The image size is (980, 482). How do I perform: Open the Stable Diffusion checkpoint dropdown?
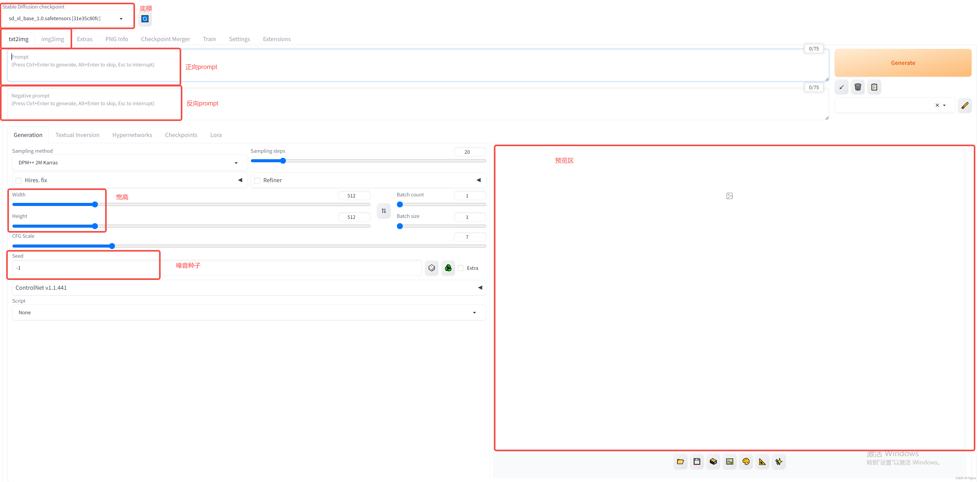67,18
